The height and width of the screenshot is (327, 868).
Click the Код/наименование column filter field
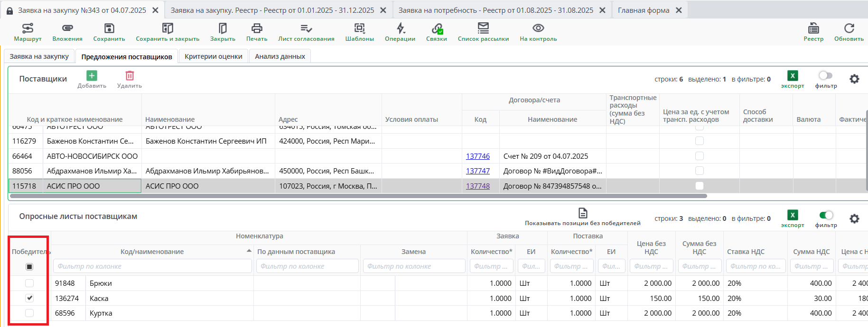152,266
